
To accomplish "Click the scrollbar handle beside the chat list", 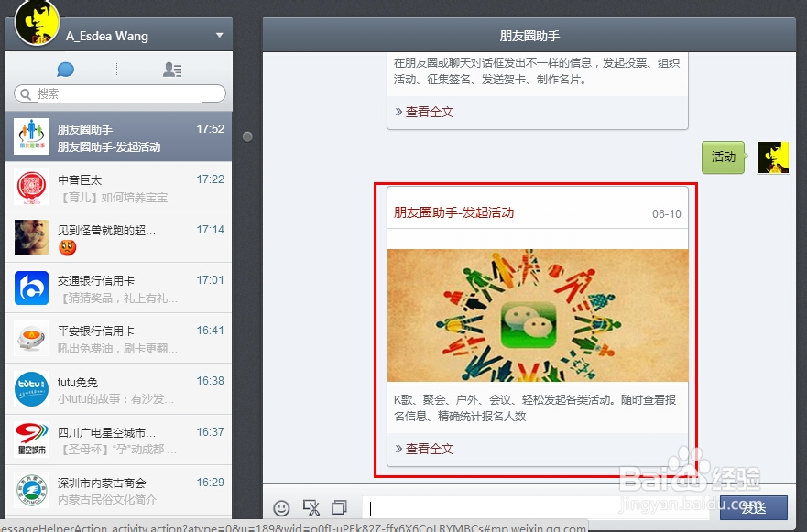I will (247, 136).
